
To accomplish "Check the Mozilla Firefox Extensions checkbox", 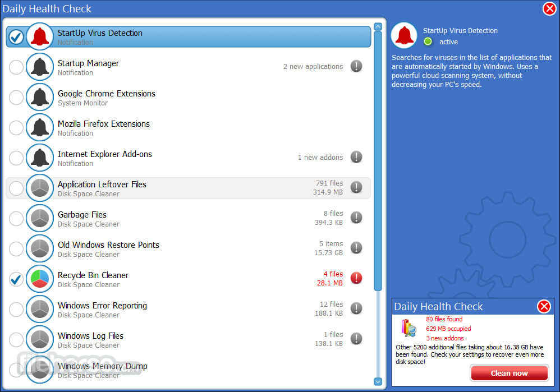I will tap(16, 128).
